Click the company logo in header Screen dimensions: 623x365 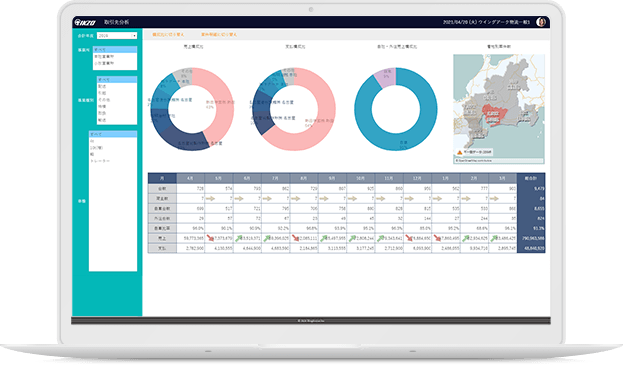pos(85,22)
